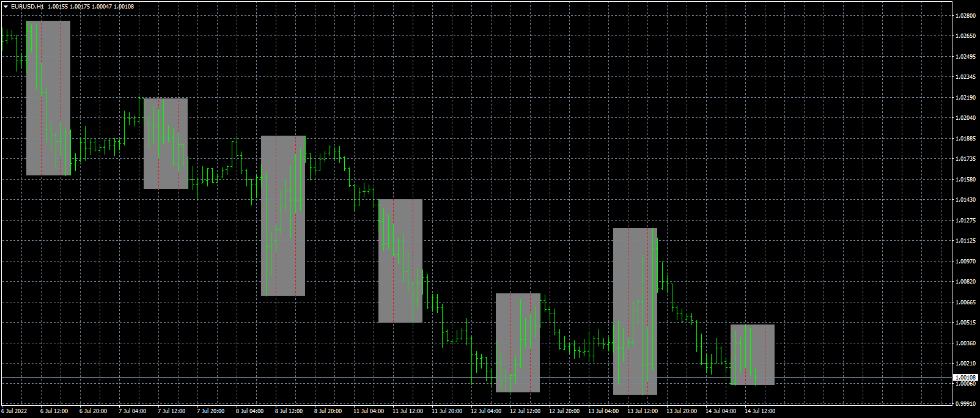Click the 1.01735 price scale label
Image resolution: width=980 pixels, height=418 pixels.
tap(966, 159)
